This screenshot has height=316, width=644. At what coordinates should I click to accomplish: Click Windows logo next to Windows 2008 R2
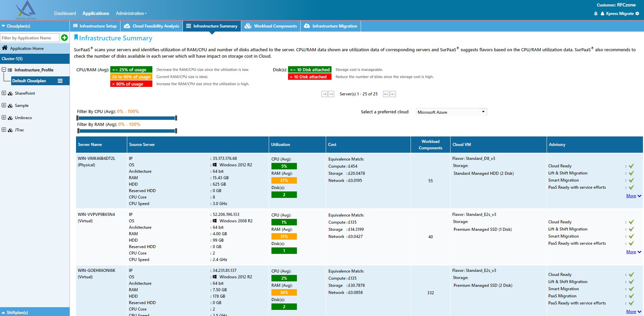pyautogui.click(x=215, y=221)
